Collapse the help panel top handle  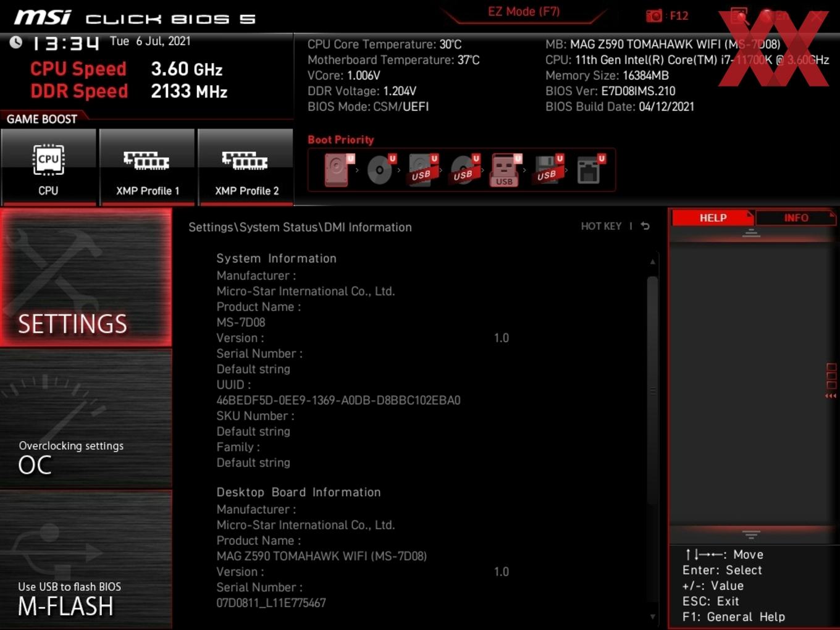[x=751, y=233]
